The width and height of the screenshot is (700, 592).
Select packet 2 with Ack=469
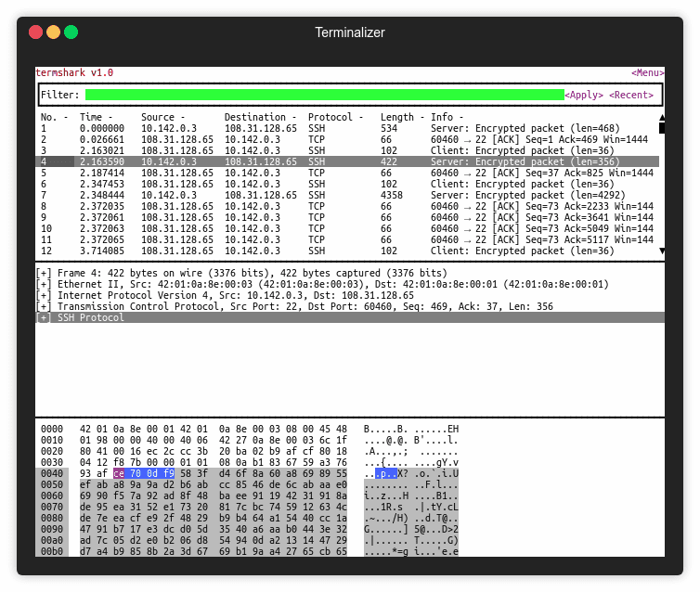click(347, 139)
